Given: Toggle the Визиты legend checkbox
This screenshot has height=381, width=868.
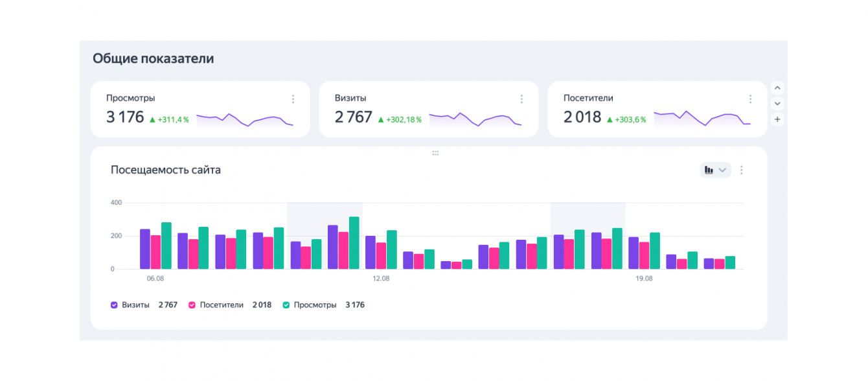Looking at the screenshot, I should pos(114,305).
